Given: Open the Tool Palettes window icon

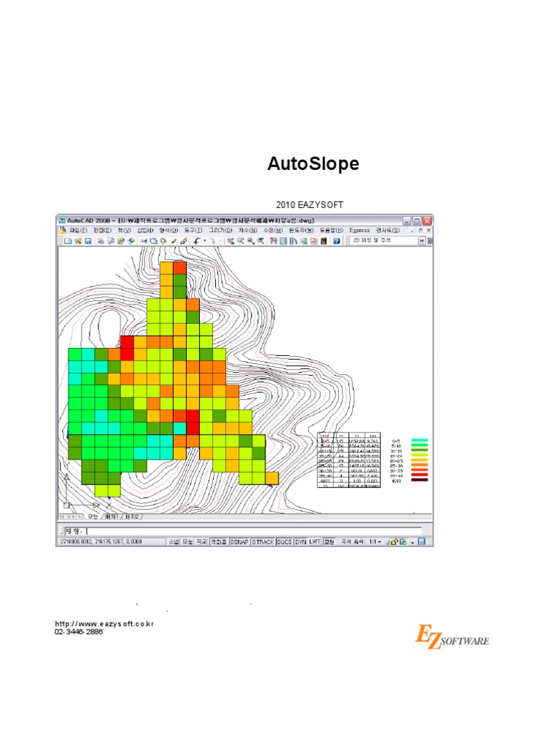Looking at the screenshot, I should (293, 241).
